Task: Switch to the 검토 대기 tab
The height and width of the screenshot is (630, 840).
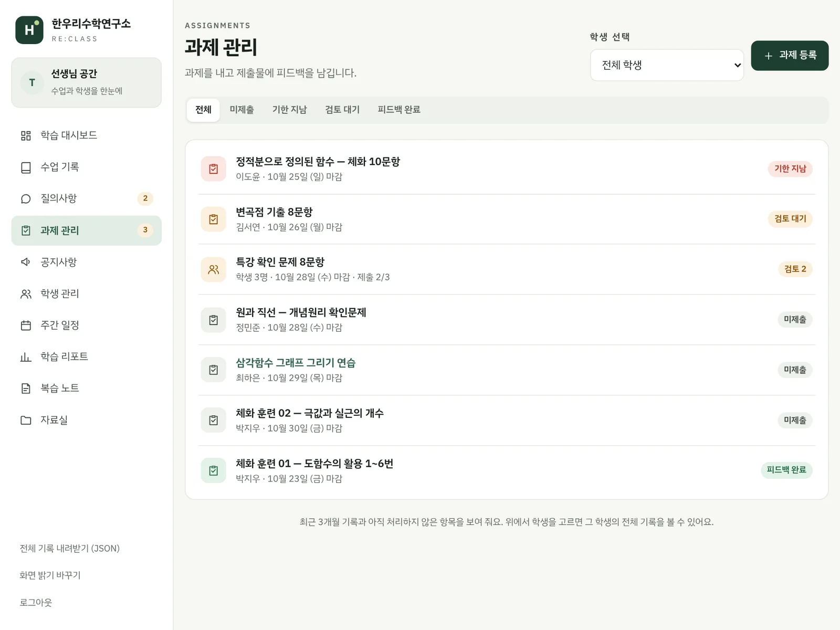Action: pos(342,110)
